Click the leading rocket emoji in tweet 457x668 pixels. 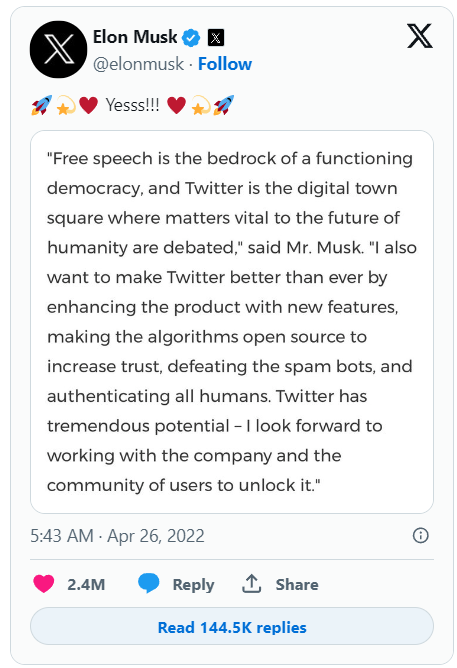pos(42,105)
